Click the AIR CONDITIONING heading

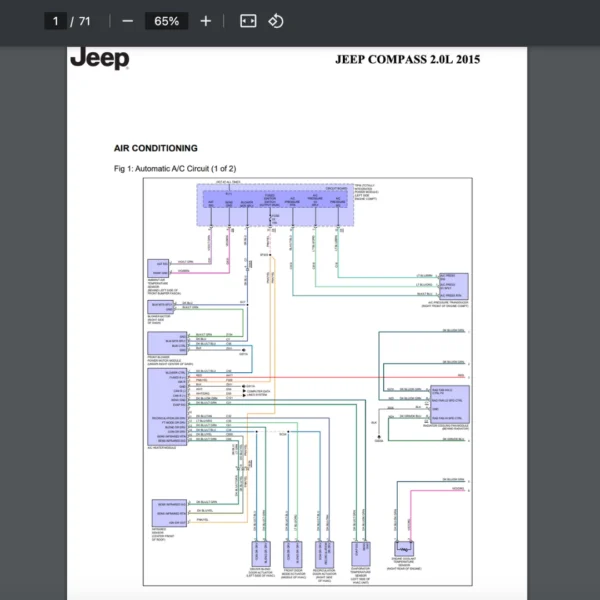(155, 148)
